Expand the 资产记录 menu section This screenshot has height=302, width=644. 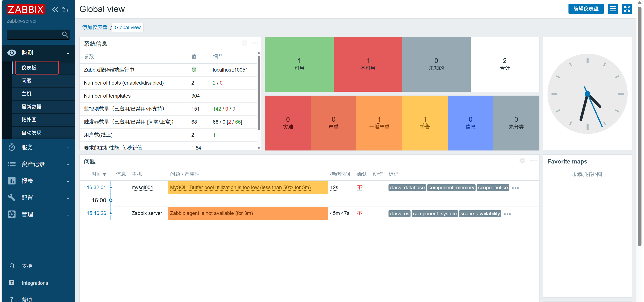[68, 165]
